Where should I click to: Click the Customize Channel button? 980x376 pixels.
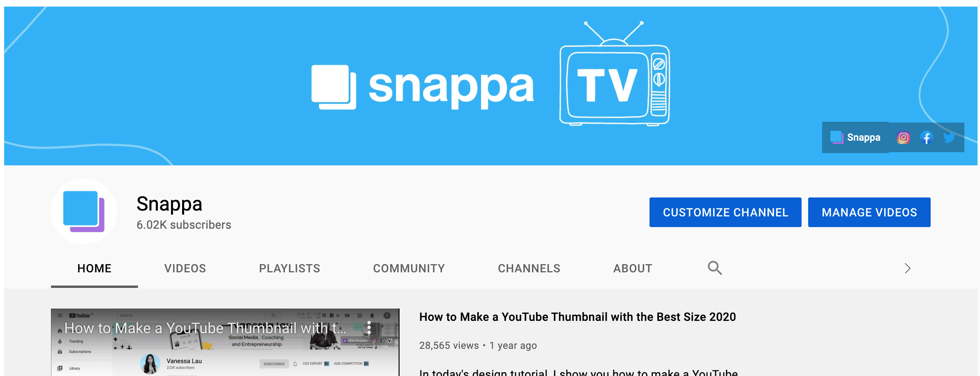[x=726, y=212]
